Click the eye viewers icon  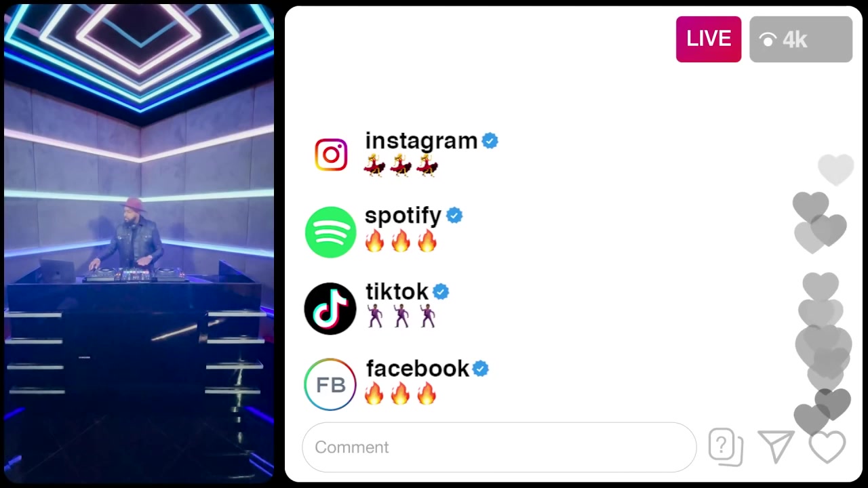coord(768,40)
